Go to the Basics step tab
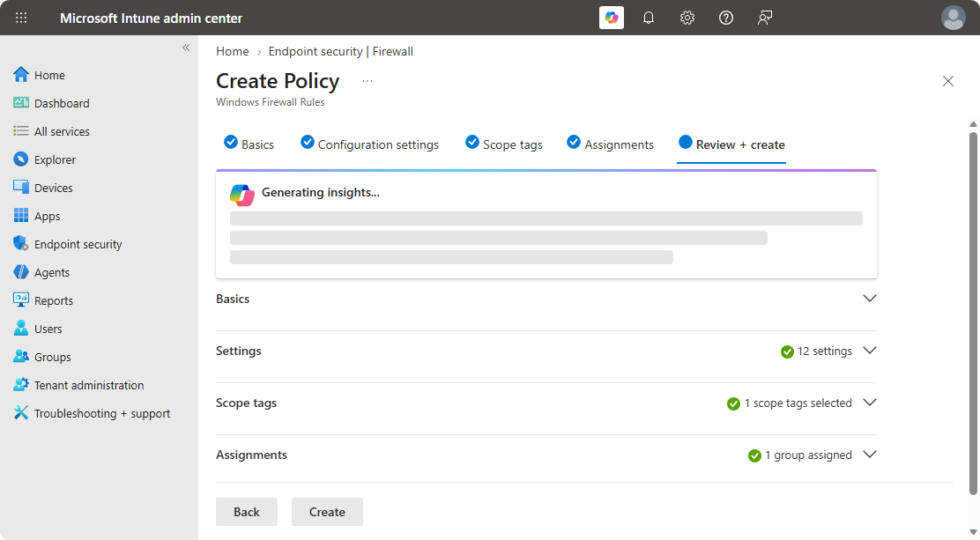The width and height of the screenshot is (980, 540). tap(249, 144)
